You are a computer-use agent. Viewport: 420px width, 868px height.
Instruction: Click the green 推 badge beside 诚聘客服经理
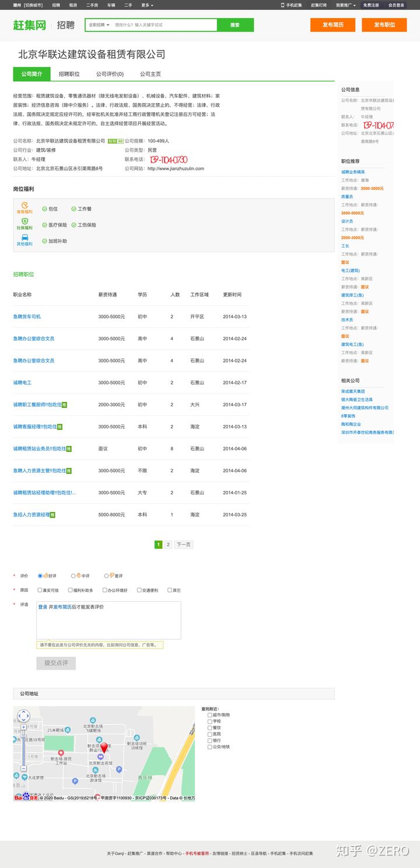click(x=60, y=427)
